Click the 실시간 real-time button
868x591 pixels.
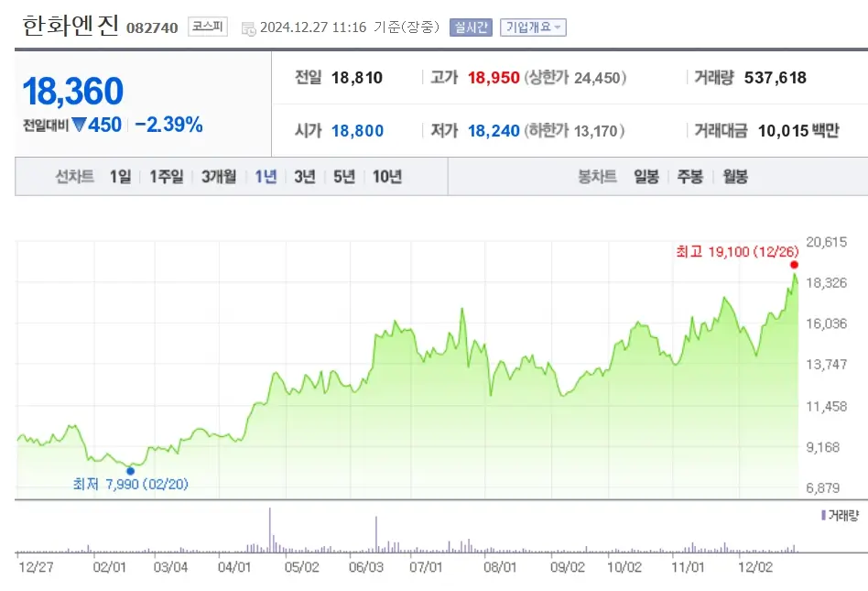(x=471, y=27)
